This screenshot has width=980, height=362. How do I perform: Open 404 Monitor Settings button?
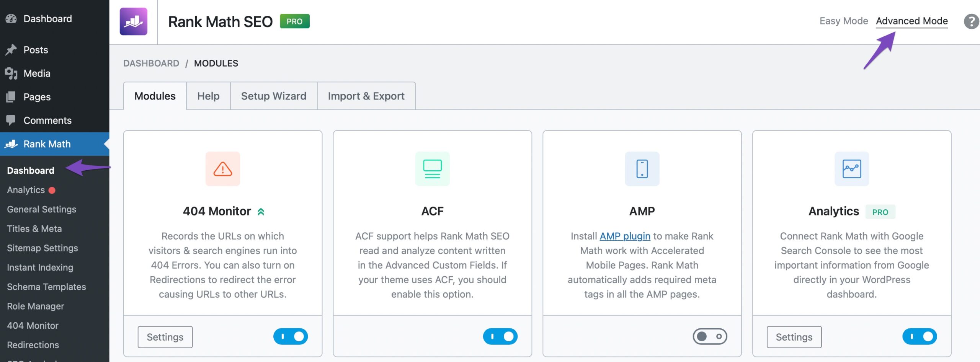[x=165, y=337]
